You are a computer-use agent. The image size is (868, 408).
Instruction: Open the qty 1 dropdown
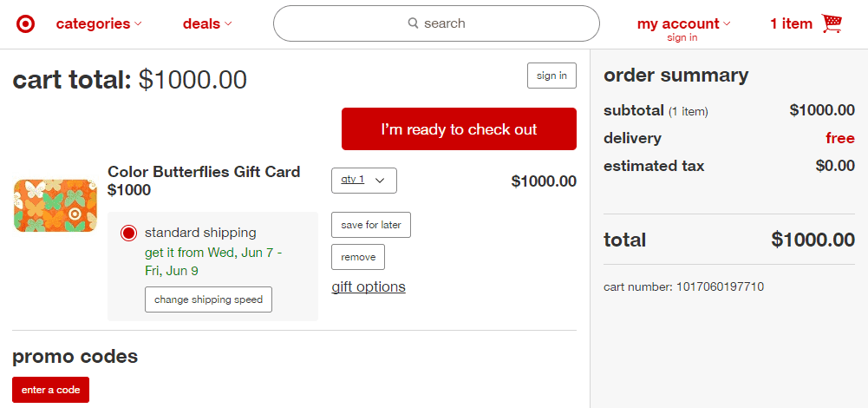click(363, 180)
